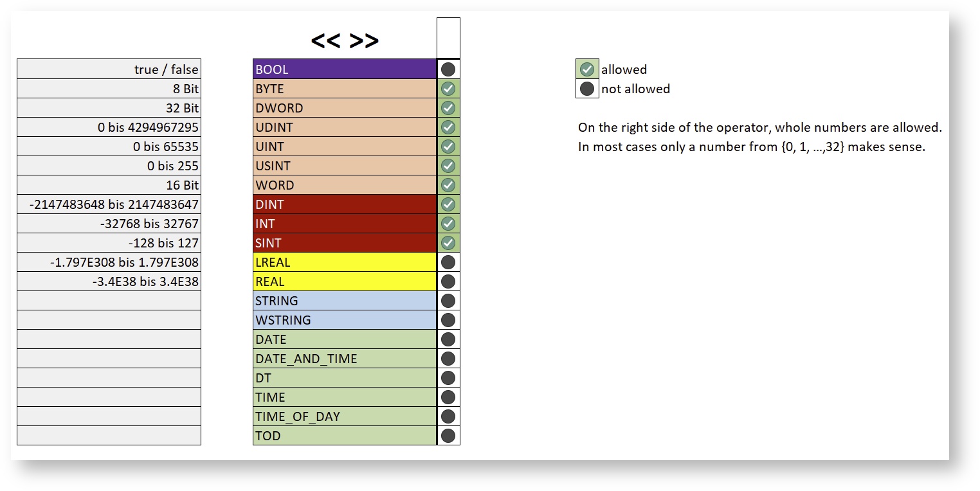Select the WSTRING data type cell

(x=344, y=320)
